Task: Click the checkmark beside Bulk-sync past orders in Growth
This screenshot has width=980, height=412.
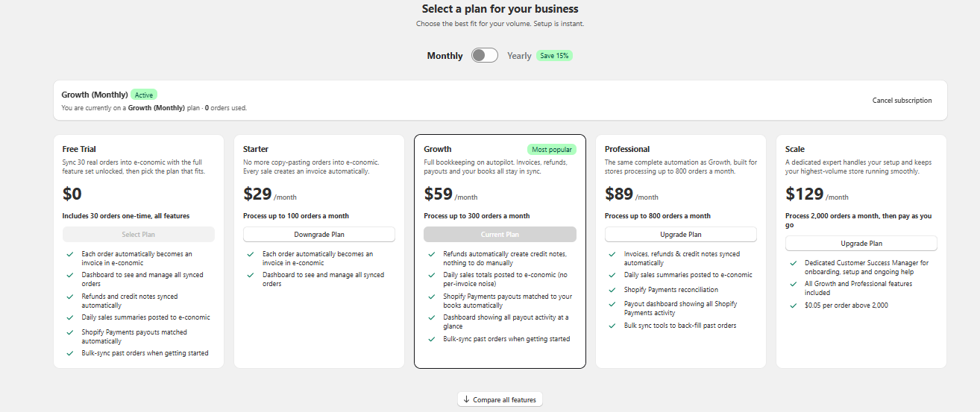Action: point(432,339)
